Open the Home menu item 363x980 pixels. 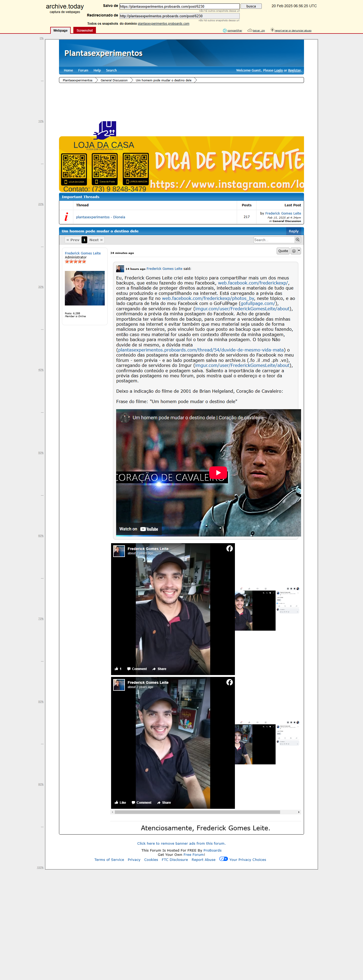pos(68,70)
